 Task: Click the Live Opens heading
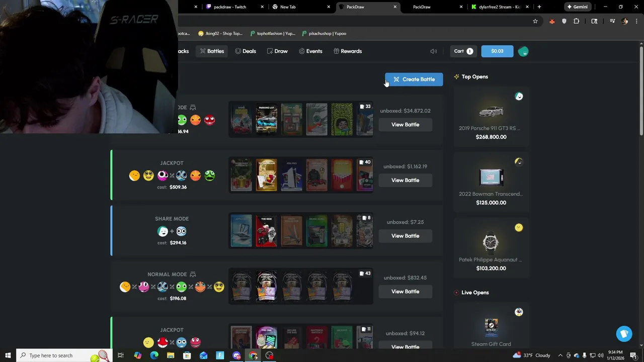(x=475, y=293)
